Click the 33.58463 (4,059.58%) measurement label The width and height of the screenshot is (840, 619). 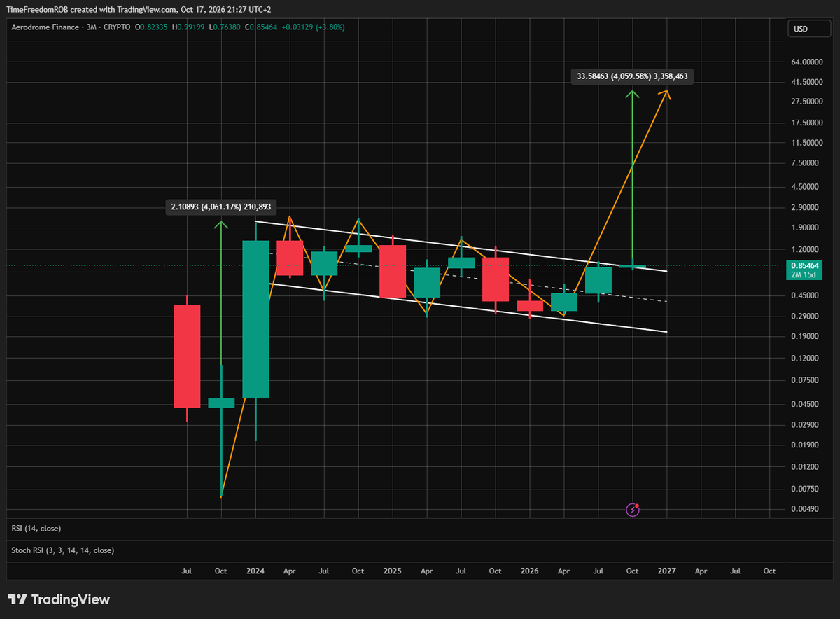(633, 77)
